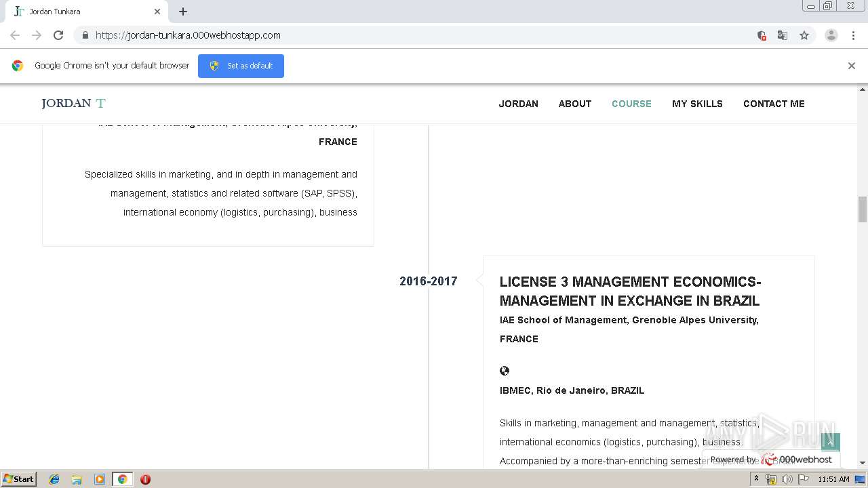Screen dimensions: 868x488
Task: Open the JORDAN navigation menu item
Action: pos(519,104)
